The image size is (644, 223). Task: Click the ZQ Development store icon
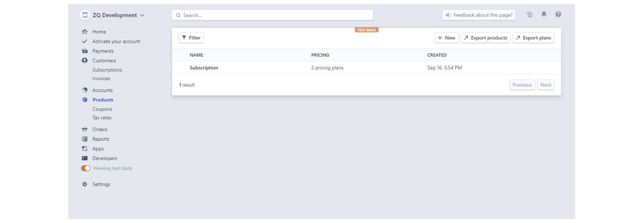[x=85, y=15]
